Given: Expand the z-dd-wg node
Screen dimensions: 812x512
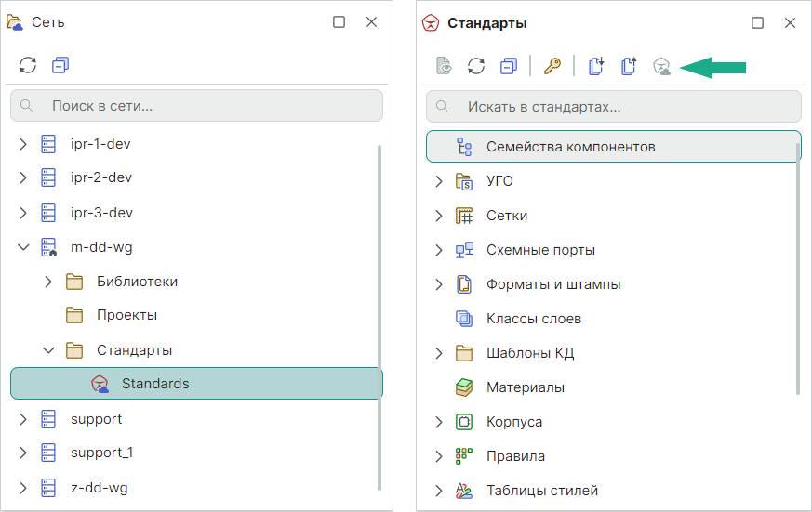Looking at the screenshot, I should point(22,488).
